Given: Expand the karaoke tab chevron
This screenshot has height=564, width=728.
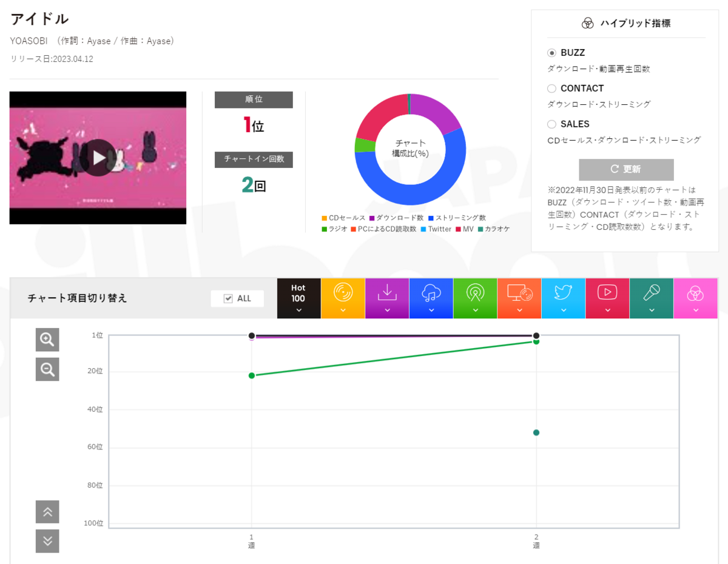Looking at the screenshot, I should pyautogui.click(x=652, y=311).
